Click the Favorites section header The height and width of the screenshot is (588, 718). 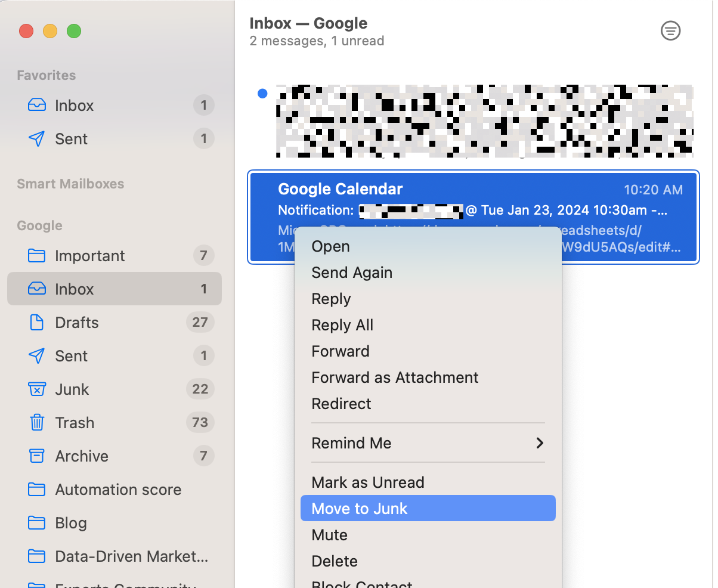tap(47, 75)
